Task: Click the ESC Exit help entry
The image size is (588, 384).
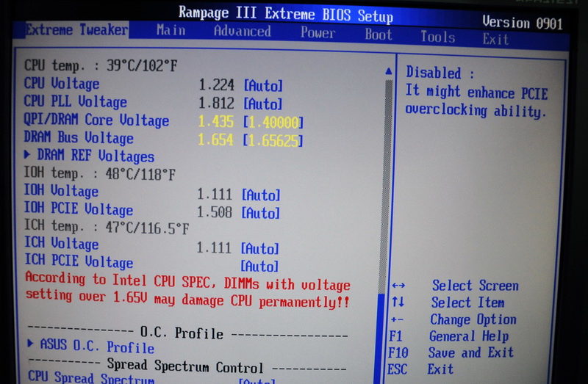Action: 420,369
